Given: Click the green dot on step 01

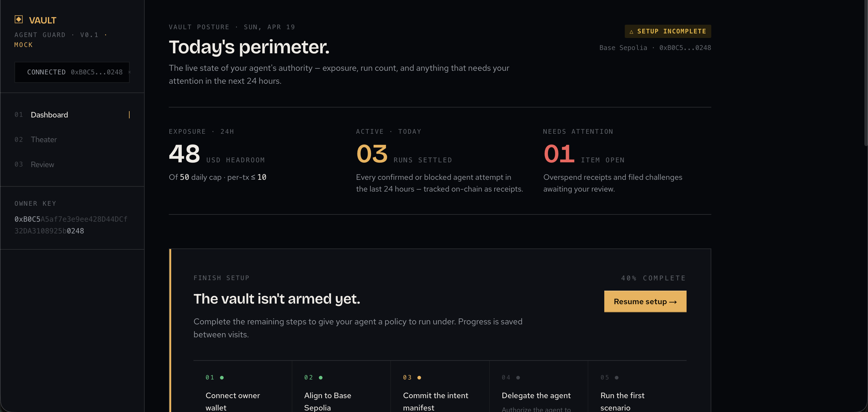Looking at the screenshot, I should (x=222, y=378).
